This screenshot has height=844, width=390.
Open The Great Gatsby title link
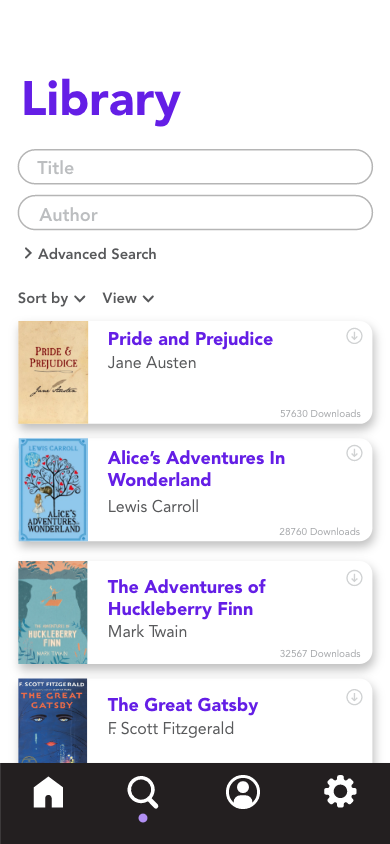183,705
